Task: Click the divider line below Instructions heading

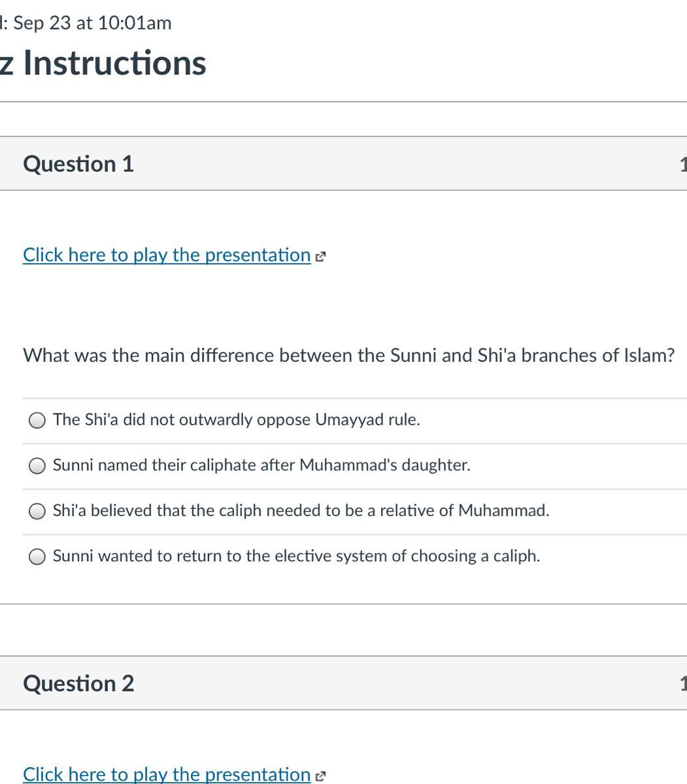Action: 343,102
